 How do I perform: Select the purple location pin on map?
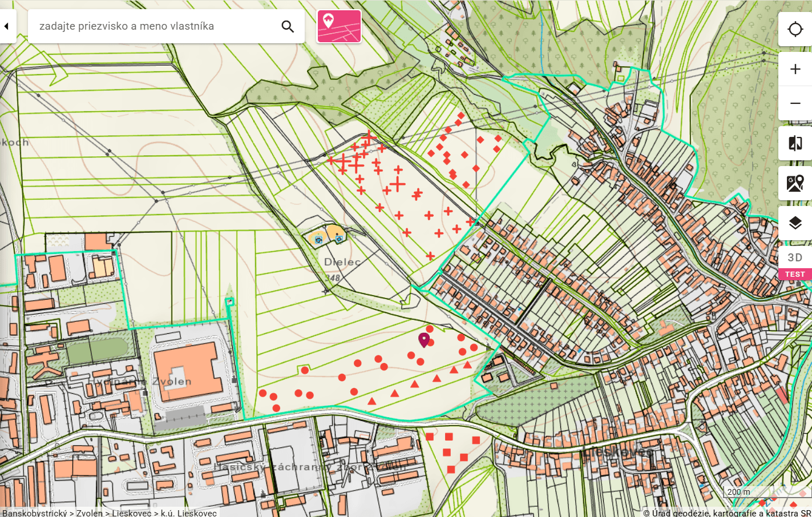pyautogui.click(x=423, y=340)
